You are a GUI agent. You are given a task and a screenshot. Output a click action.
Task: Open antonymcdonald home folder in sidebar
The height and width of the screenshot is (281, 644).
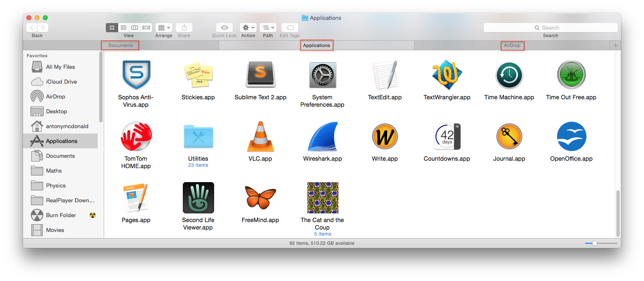click(61, 126)
